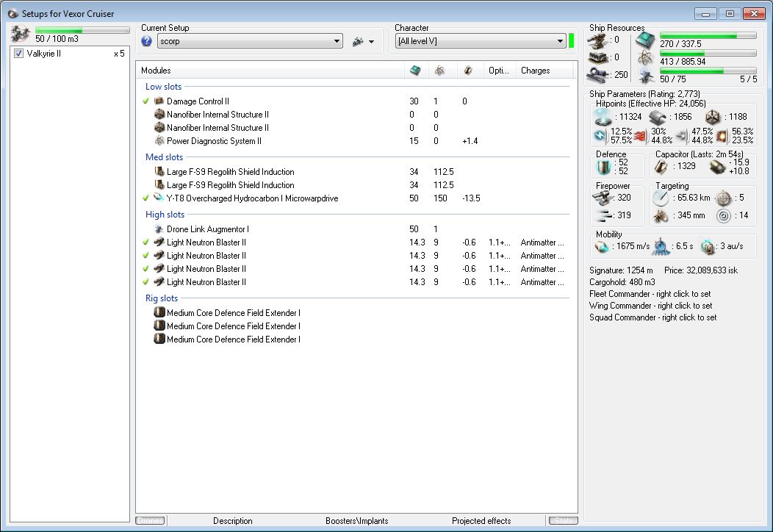Image resolution: width=773 pixels, height=532 pixels.
Task: Click the capacitor column header icon
Action: (468, 71)
